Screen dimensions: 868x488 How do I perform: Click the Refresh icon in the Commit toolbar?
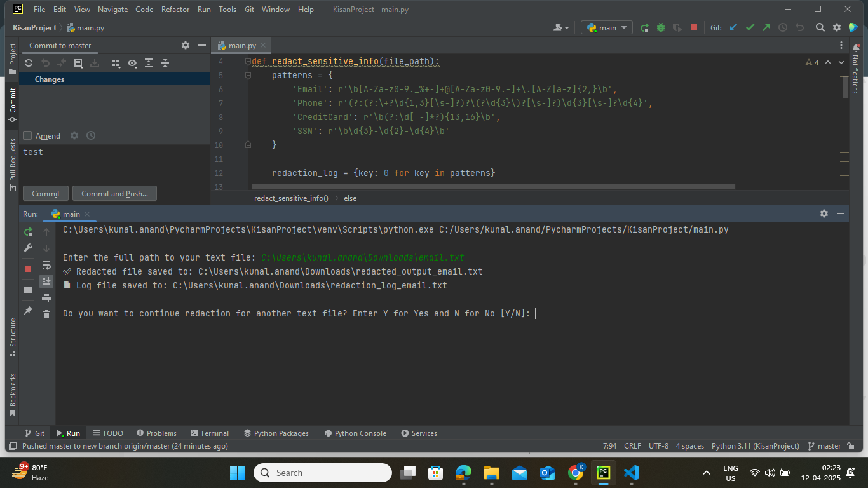[29, 63]
